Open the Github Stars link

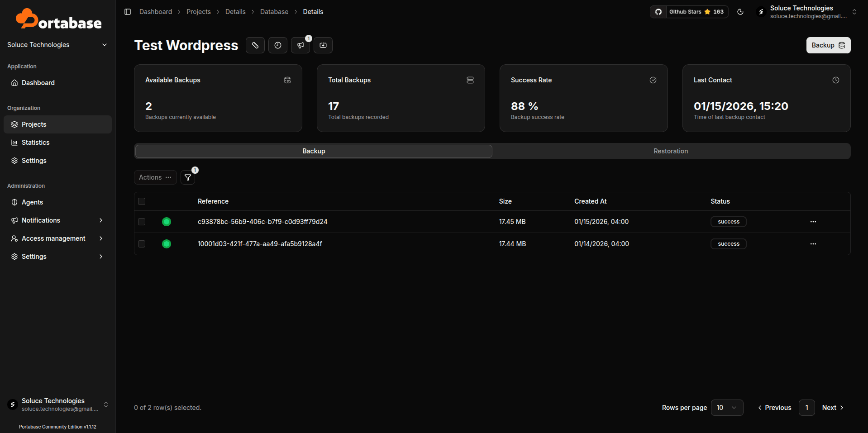point(689,12)
